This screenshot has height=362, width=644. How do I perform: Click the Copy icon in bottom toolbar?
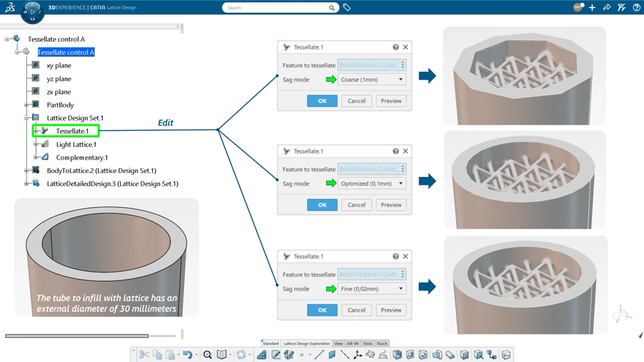click(x=157, y=355)
